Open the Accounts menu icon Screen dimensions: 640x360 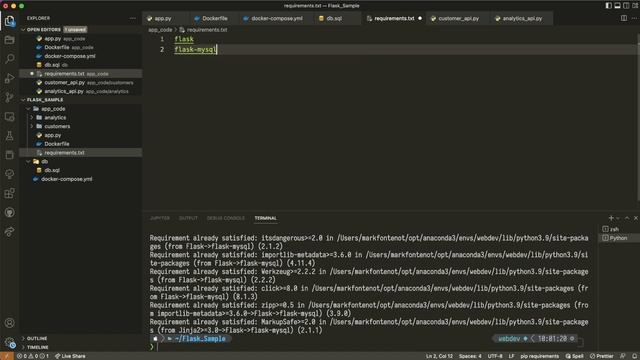[x=9, y=323]
